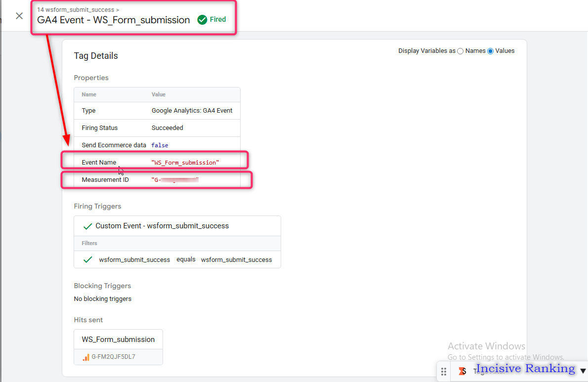Click the Type property label
The image size is (588, 382).
[x=88, y=111]
